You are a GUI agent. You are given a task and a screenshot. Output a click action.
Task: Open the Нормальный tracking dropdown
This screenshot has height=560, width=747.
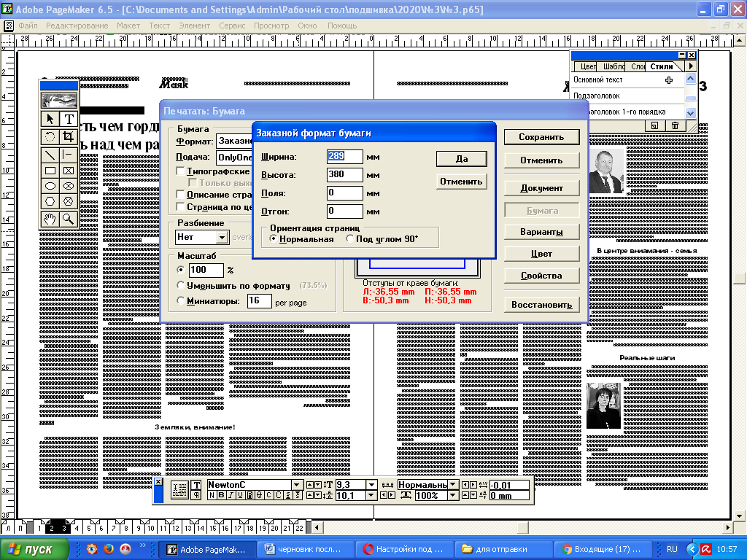(453, 485)
